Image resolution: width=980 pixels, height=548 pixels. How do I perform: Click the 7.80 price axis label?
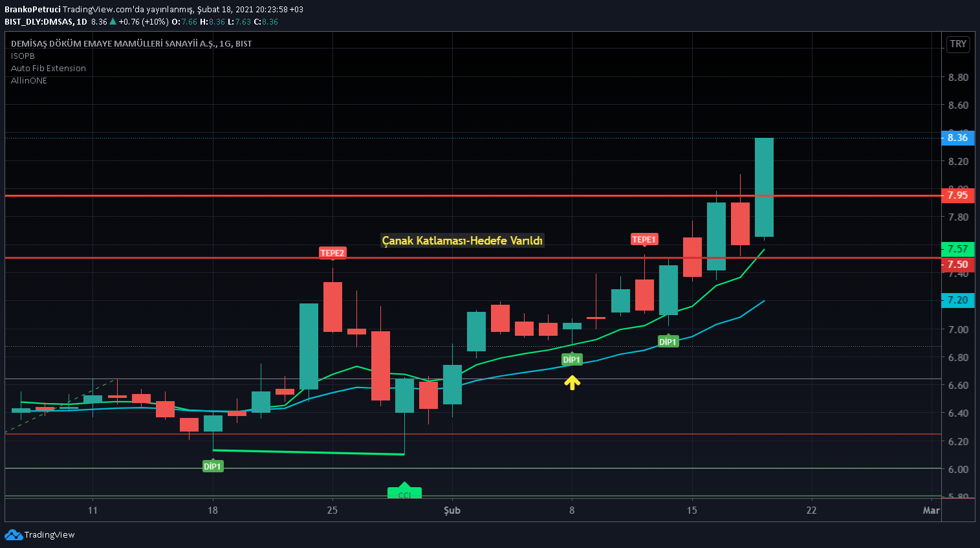tap(958, 217)
